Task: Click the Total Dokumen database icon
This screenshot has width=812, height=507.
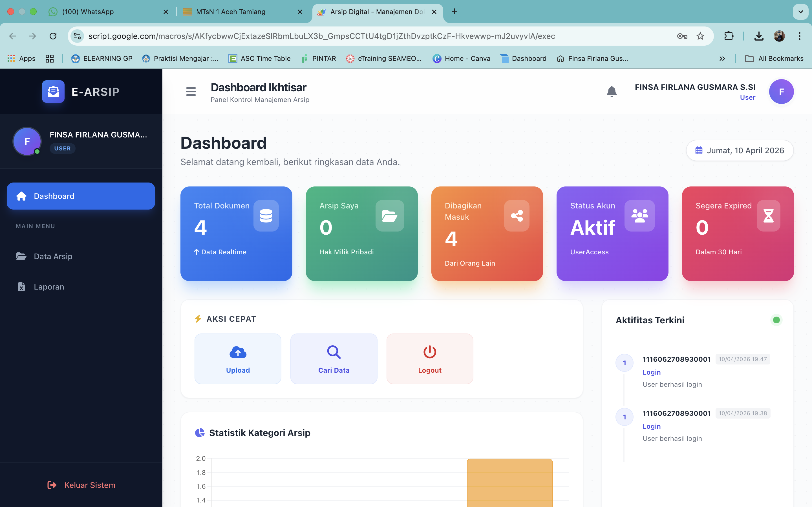Action: (266, 215)
